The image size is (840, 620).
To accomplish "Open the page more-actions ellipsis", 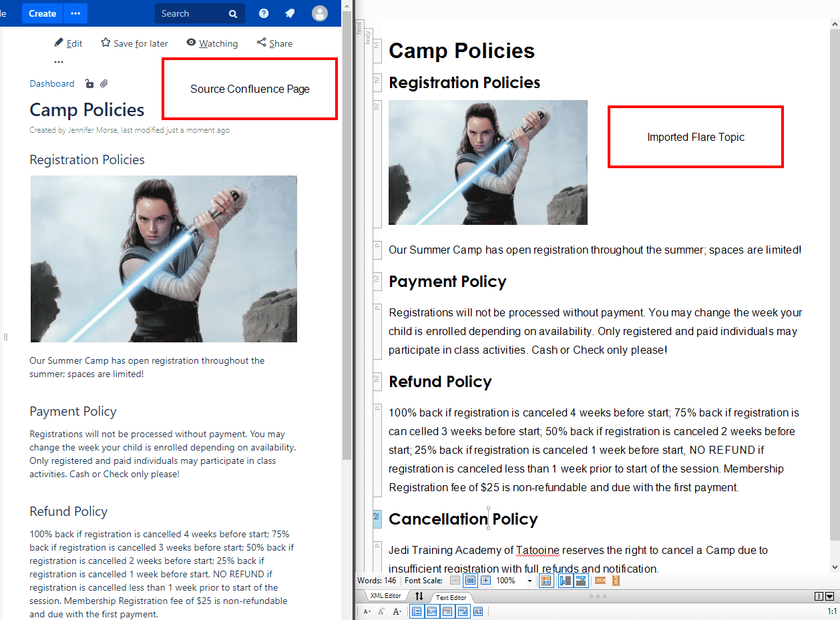I will click(x=59, y=62).
